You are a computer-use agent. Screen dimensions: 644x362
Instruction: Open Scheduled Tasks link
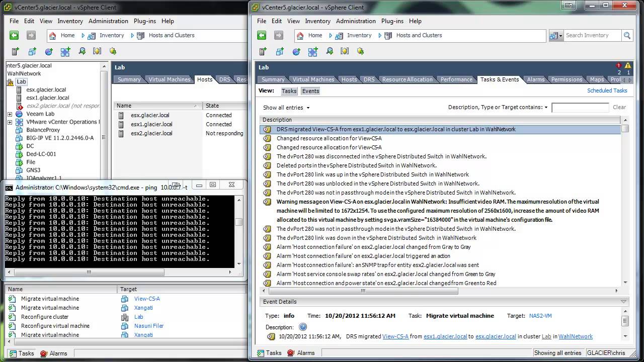[x=607, y=90]
